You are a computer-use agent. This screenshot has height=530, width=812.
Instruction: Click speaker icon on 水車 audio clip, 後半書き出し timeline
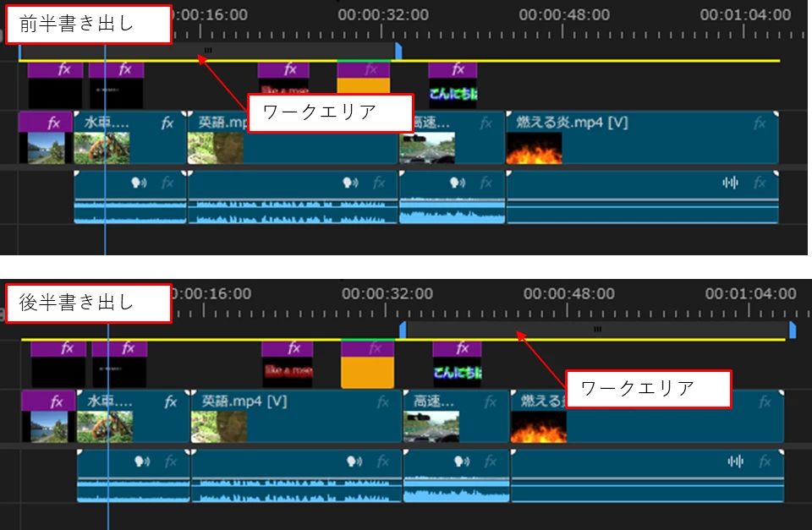pos(142,462)
